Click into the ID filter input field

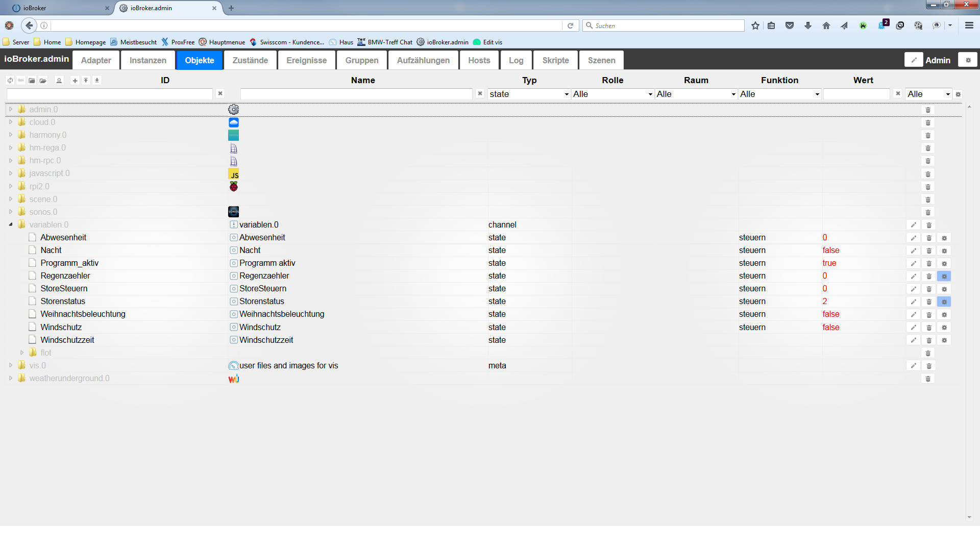110,94
